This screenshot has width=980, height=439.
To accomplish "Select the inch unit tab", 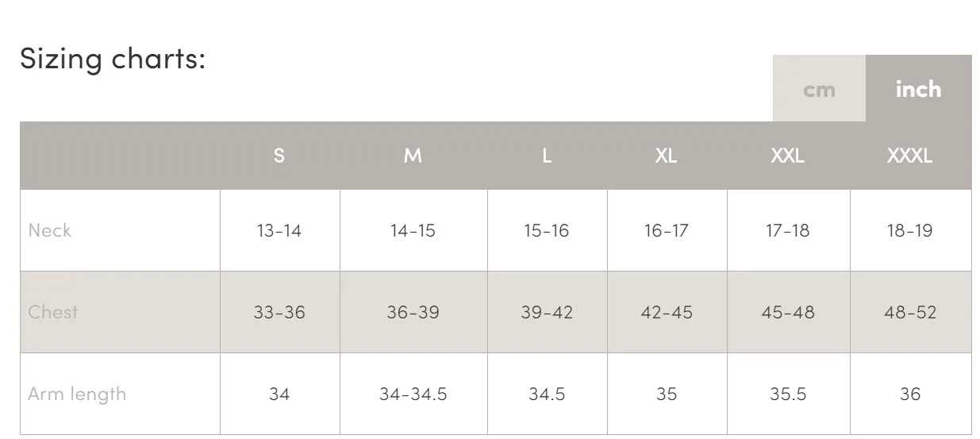I will pos(918,88).
